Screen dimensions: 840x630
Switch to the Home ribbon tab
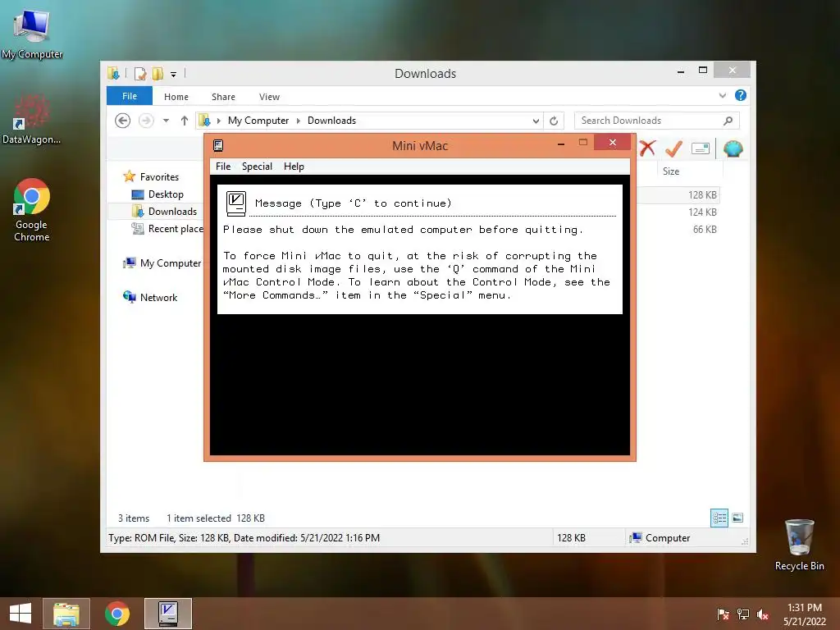tap(176, 97)
